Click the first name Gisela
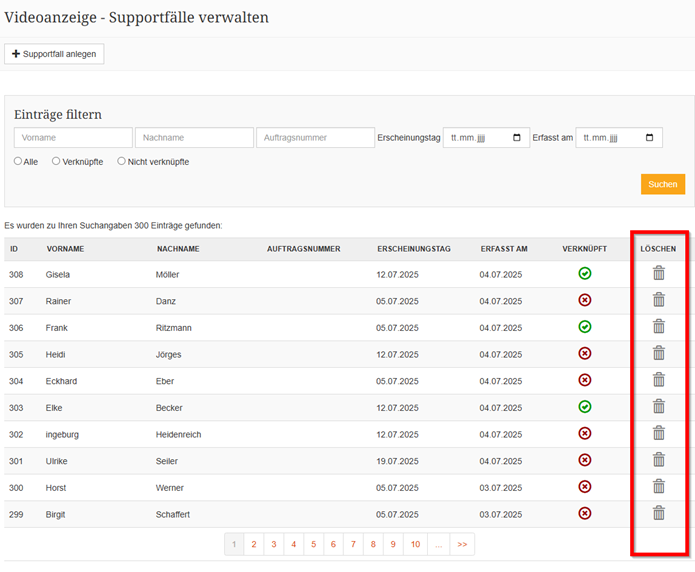This screenshot has width=695, height=572. tap(58, 274)
